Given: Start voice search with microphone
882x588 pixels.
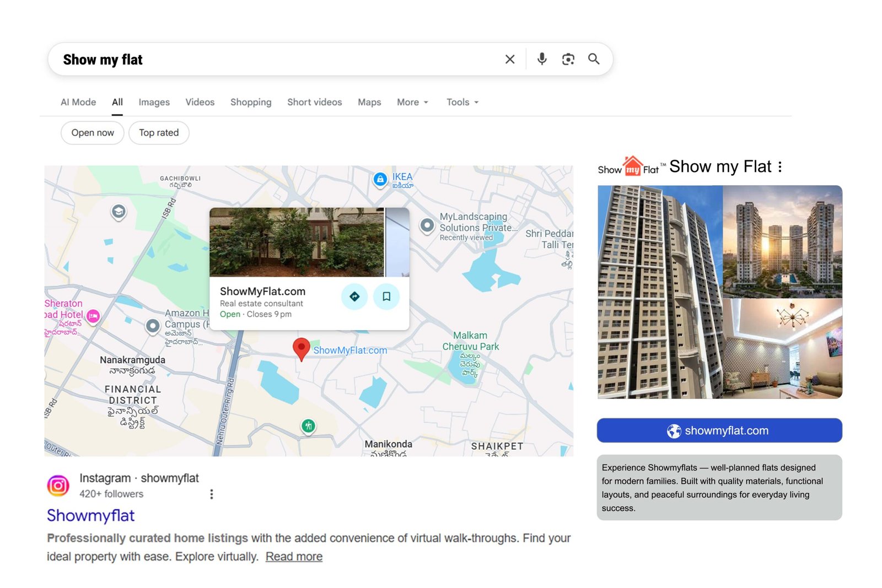Looking at the screenshot, I should pos(542,59).
